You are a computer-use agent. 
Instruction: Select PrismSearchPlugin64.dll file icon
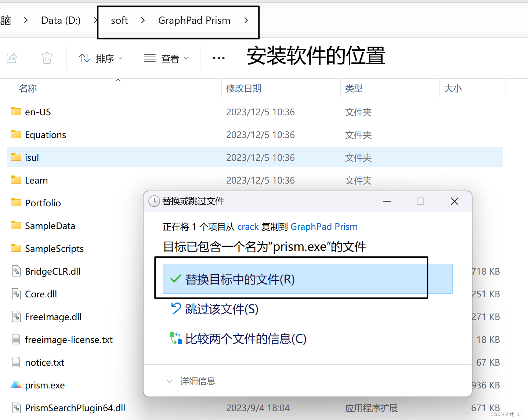(x=16, y=408)
